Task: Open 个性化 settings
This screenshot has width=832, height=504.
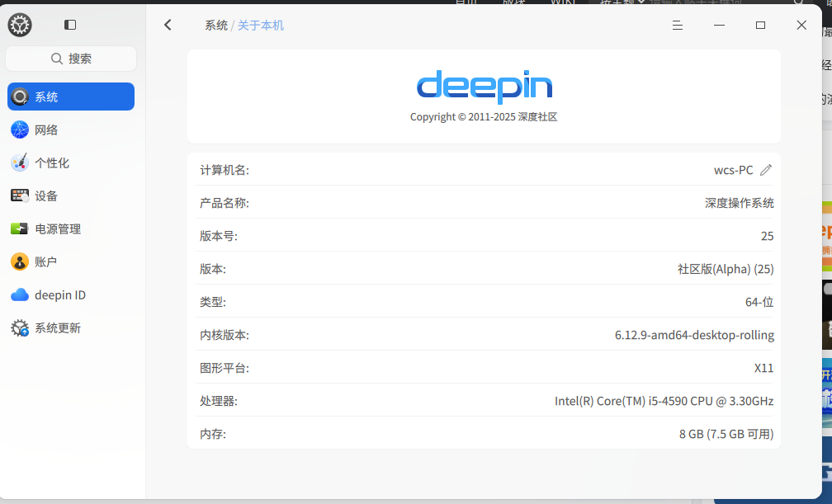Action: (71, 163)
